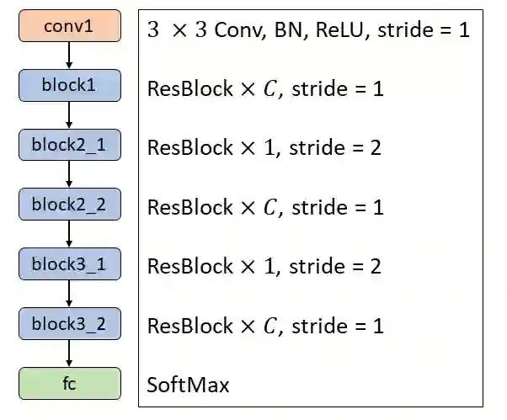Select the arrow between block3_1 and block3_2
The width and height of the screenshot is (507, 420).
click(x=70, y=294)
